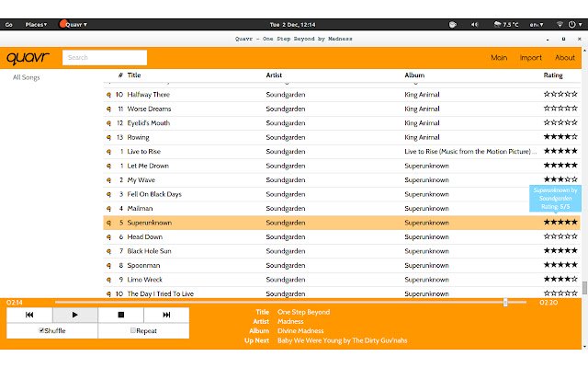Click the queue icon beside My Wave

click(108, 180)
